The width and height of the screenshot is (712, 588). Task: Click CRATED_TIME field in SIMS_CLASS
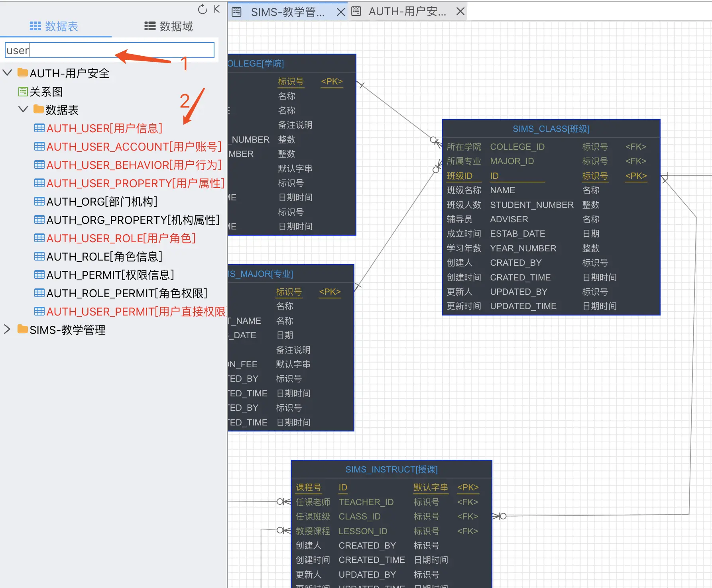click(x=520, y=277)
